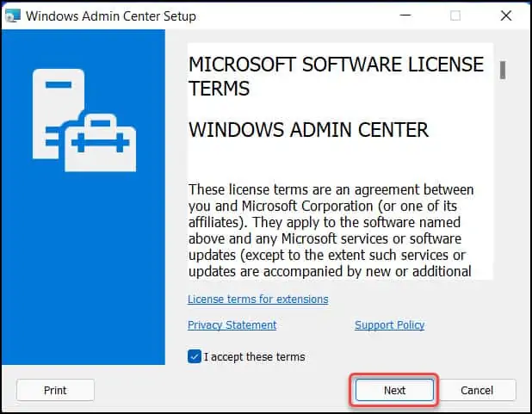The height and width of the screenshot is (414, 532).
Task: Open the Support Policy link
Action: click(x=389, y=324)
